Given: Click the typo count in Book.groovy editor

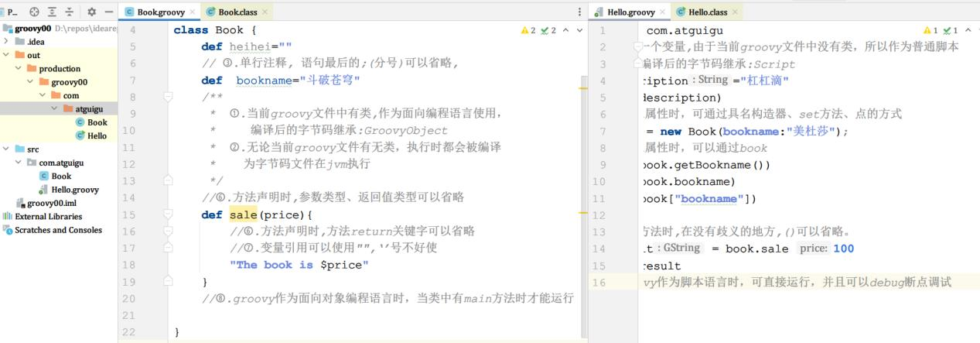Looking at the screenshot, I should pos(548,30).
